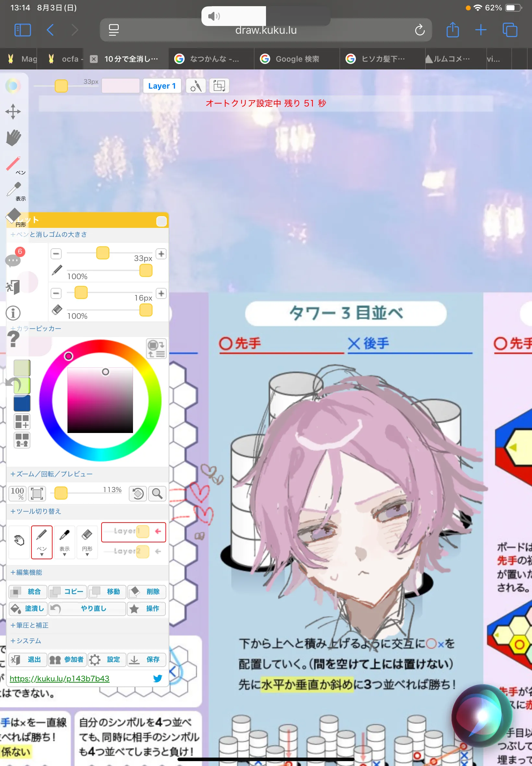Expand the 筆圧と補正 section
This screenshot has height=766, width=532.
point(29,625)
